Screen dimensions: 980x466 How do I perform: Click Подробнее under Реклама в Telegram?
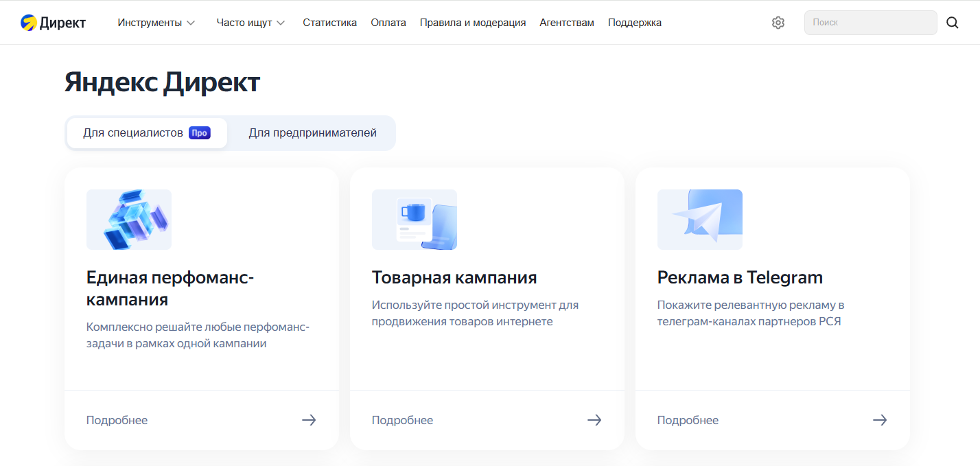(x=688, y=420)
